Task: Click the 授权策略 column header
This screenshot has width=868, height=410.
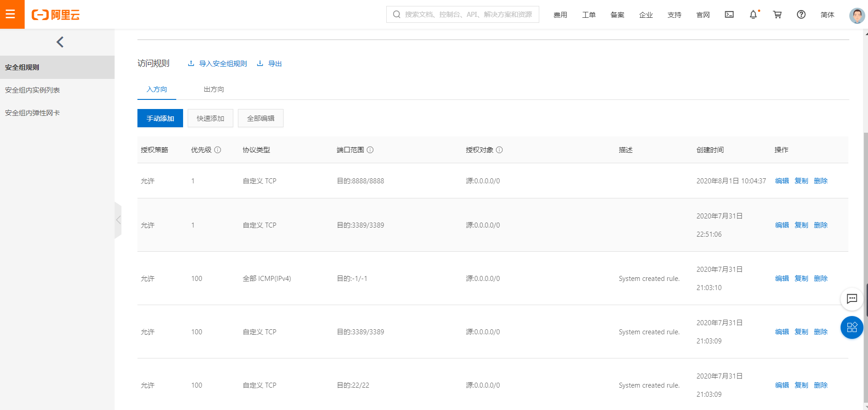Action: [154, 150]
